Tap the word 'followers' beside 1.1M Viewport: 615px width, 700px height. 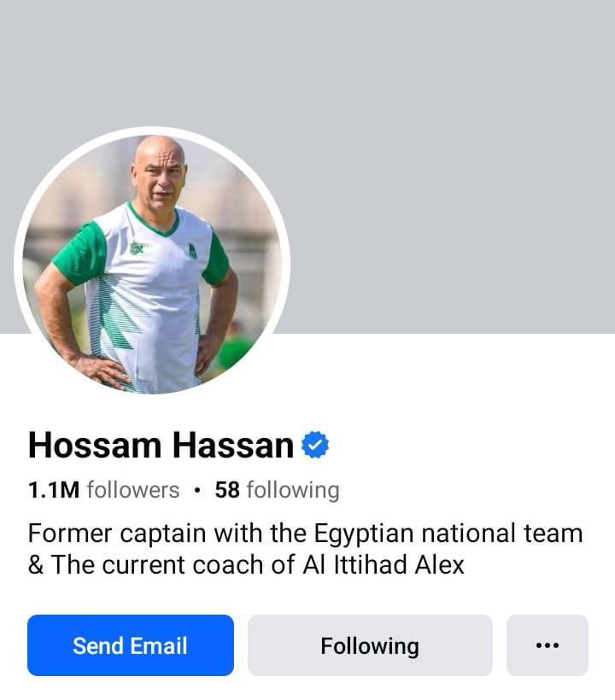tap(133, 490)
